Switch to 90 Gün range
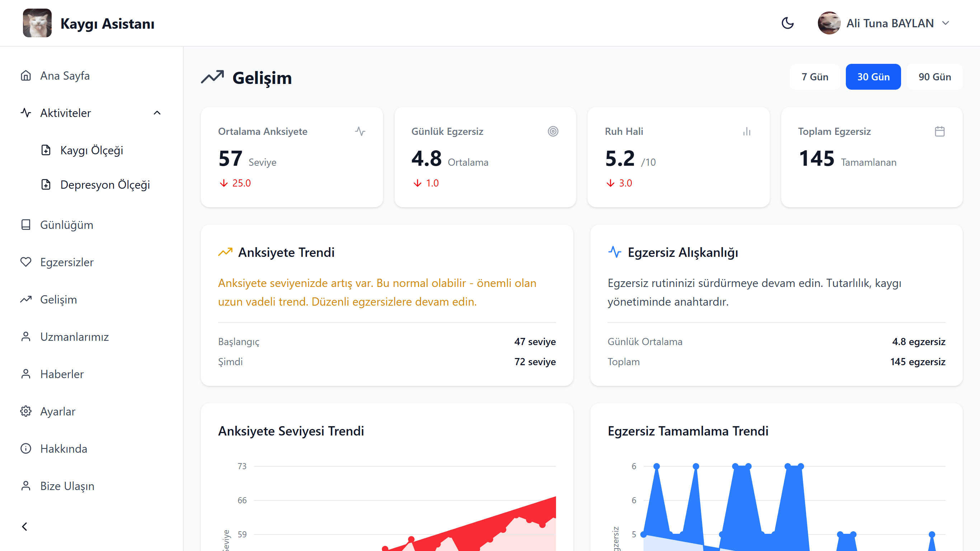980x551 pixels. point(934,77)
